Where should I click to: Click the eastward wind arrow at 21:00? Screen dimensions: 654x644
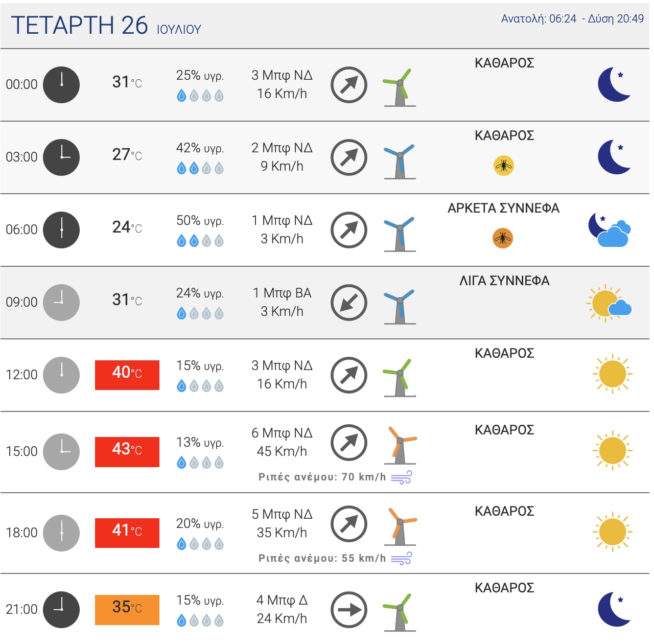pos(349,610)
